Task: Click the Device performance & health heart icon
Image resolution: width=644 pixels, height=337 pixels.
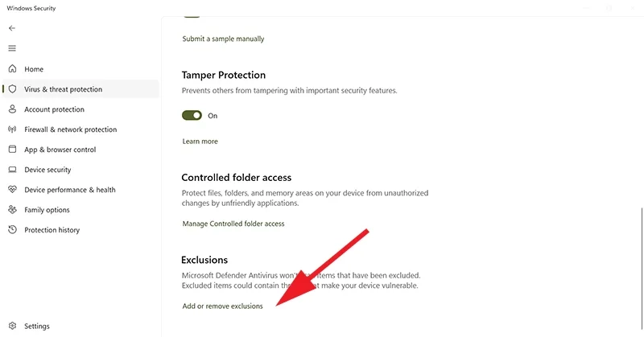Action: (x=13, y=190)
